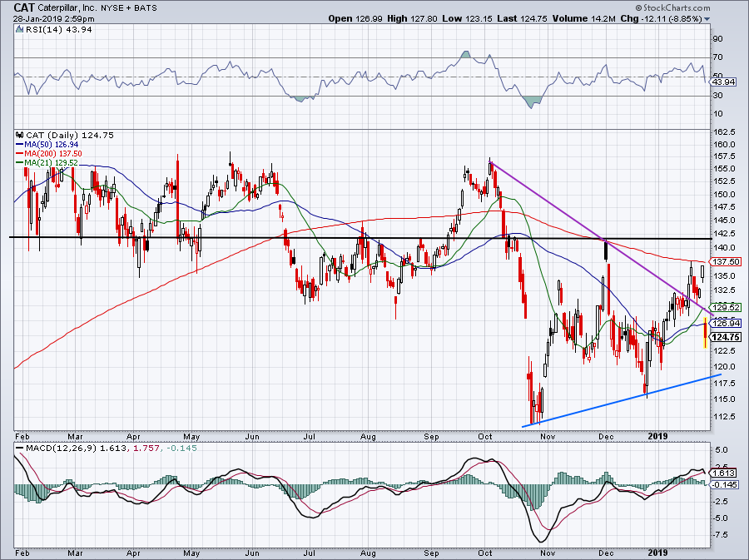Click the Sep label on MACD axis
Image resolution: width=749 pixels, height=560 pixels.
click(x=431, y=553)
